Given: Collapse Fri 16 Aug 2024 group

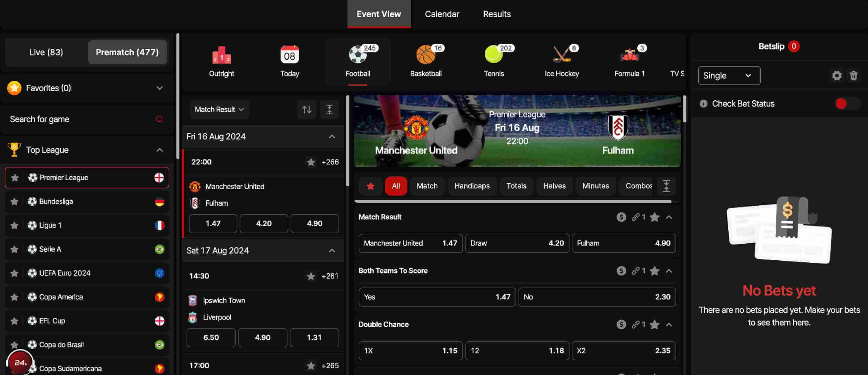Looking at the screenshot, I should click(332, 136).
